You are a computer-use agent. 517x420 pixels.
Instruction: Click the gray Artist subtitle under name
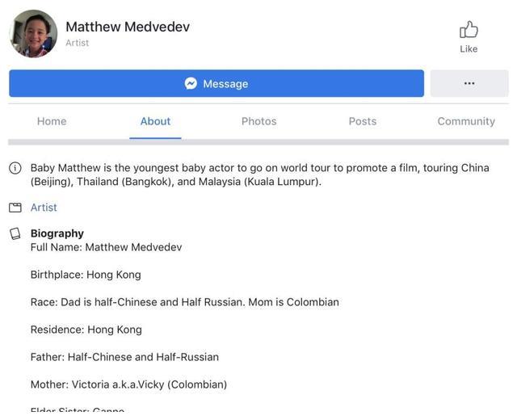[x=78, y=43]
